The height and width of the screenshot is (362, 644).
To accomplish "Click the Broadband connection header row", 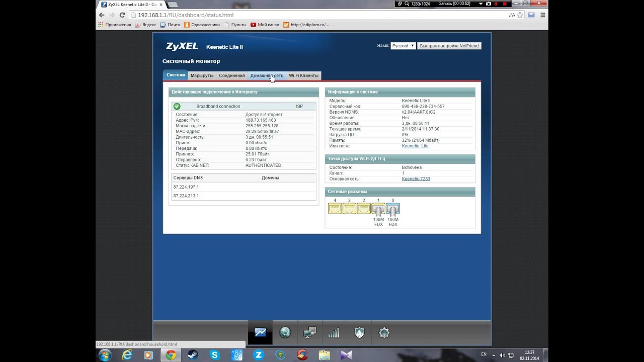I will point(244,106).
